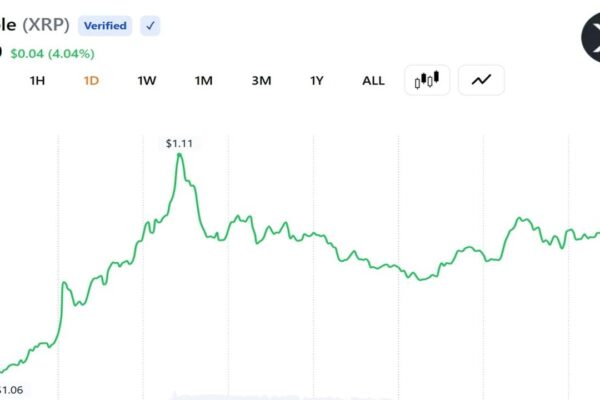
Task: Select the 1D time range
Action: tap(91, 81)
